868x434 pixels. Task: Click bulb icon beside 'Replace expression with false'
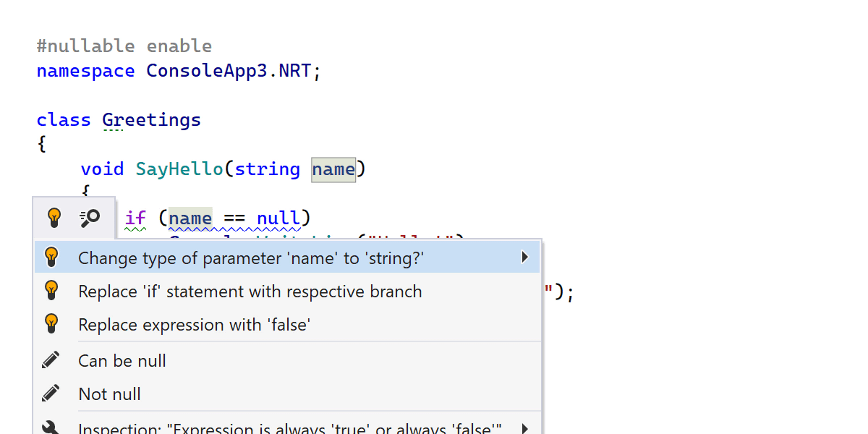[x=51, y=324]
